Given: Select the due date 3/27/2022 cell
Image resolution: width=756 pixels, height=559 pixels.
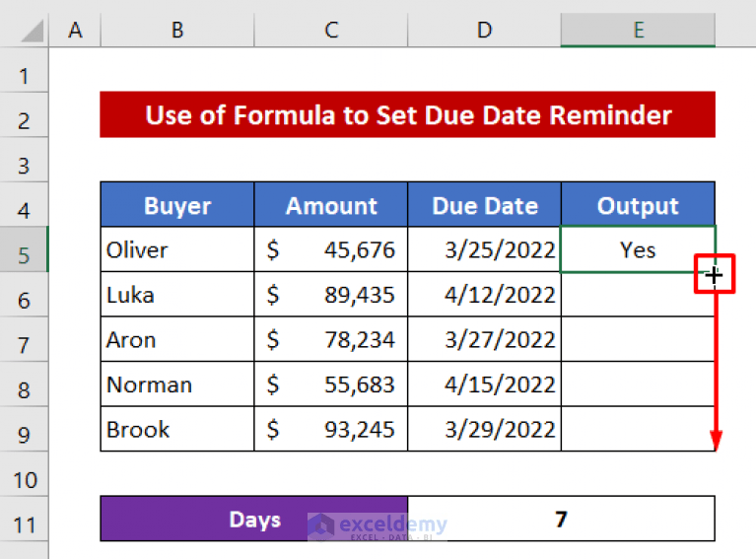Looking at the screenshot, I should [485, 340].
